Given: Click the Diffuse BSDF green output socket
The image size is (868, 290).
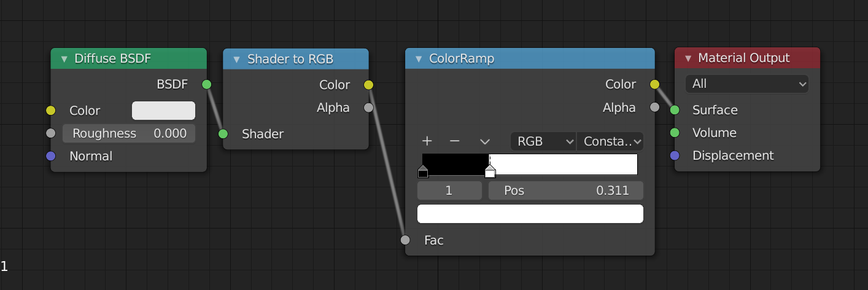Looking at the screenshot, I should tap(207, 84).
